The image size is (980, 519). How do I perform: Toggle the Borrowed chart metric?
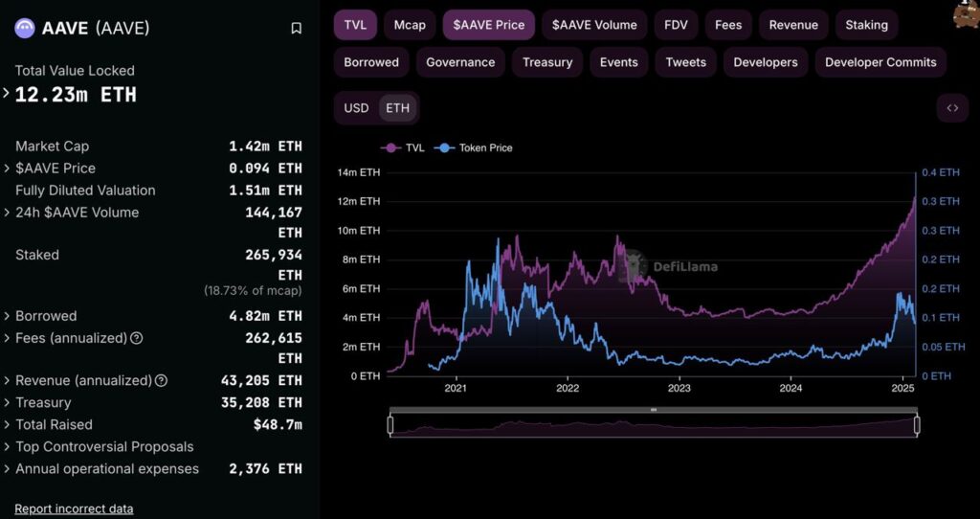371,62
